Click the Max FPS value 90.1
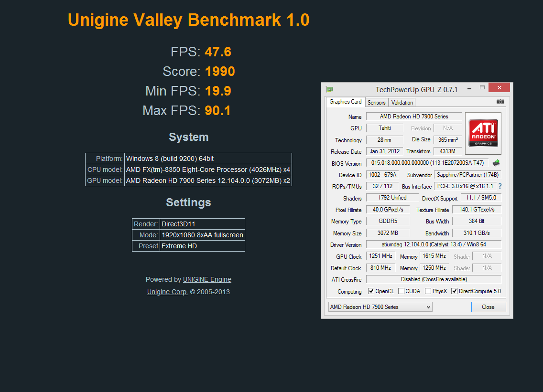 [x=217, y=111]
